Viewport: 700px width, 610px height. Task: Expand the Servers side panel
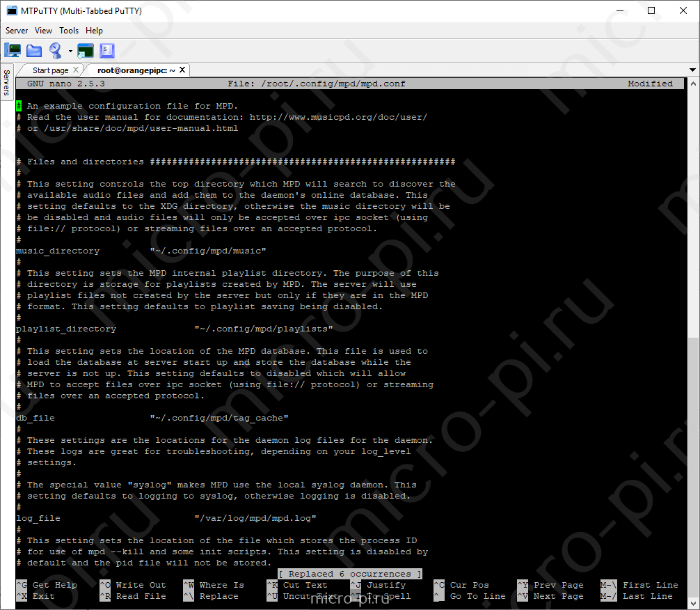[7, 83]
